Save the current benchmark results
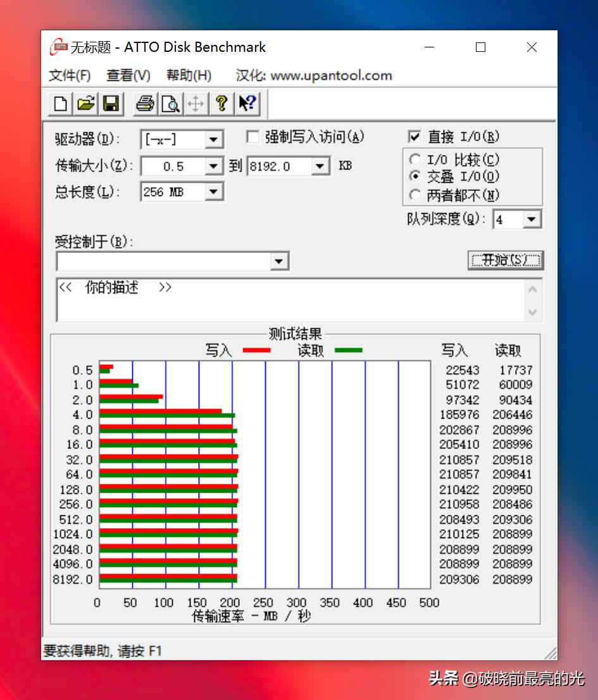Viewport: 598px width, 700px height. (x=111, y=104)
